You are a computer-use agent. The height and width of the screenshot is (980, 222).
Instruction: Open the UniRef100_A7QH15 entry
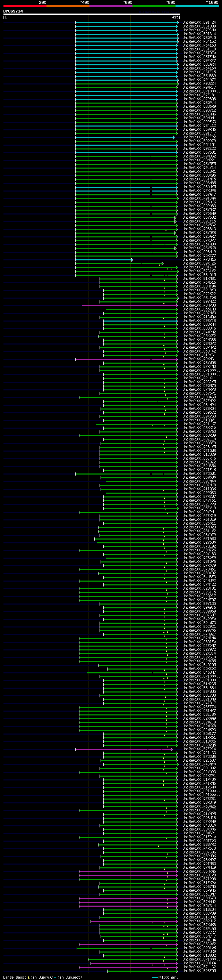[x=199, y=259]
